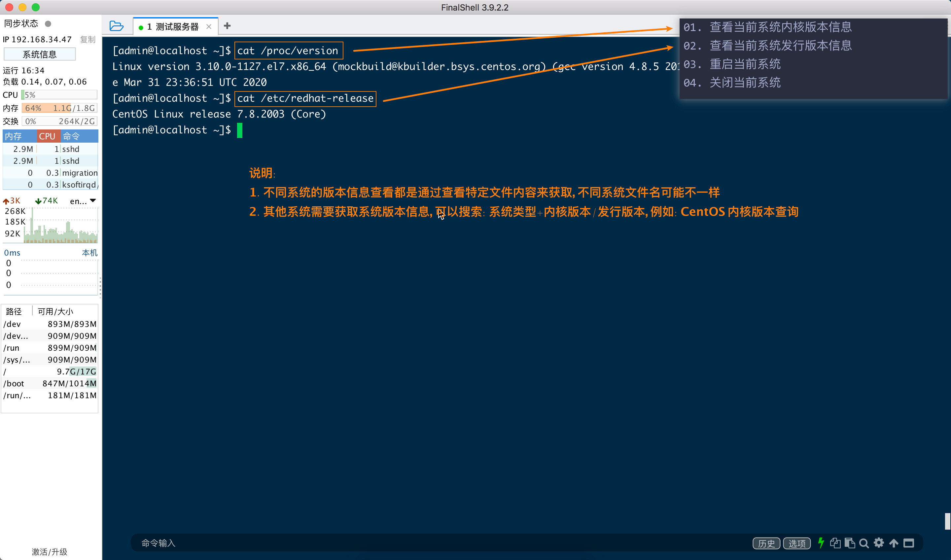
Task: Open the 历史 command history button
Action: click(x=766, y=543)
